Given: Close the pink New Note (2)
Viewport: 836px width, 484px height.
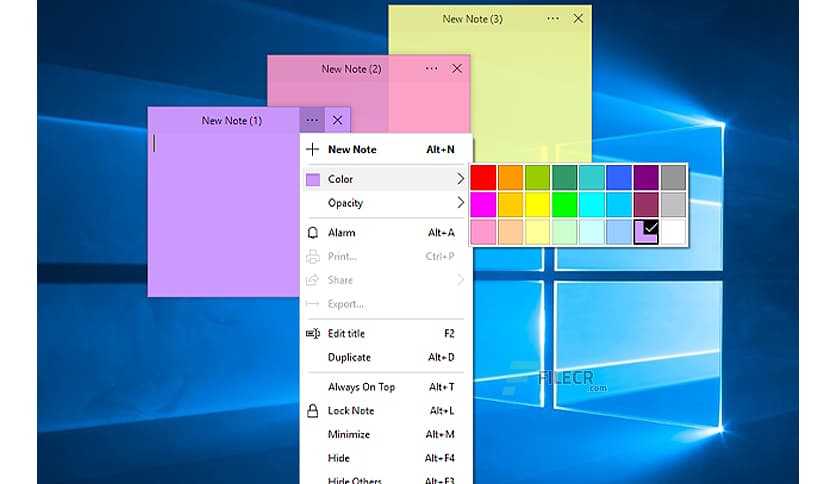Looking at the screenshot, I should pos(457,68).
